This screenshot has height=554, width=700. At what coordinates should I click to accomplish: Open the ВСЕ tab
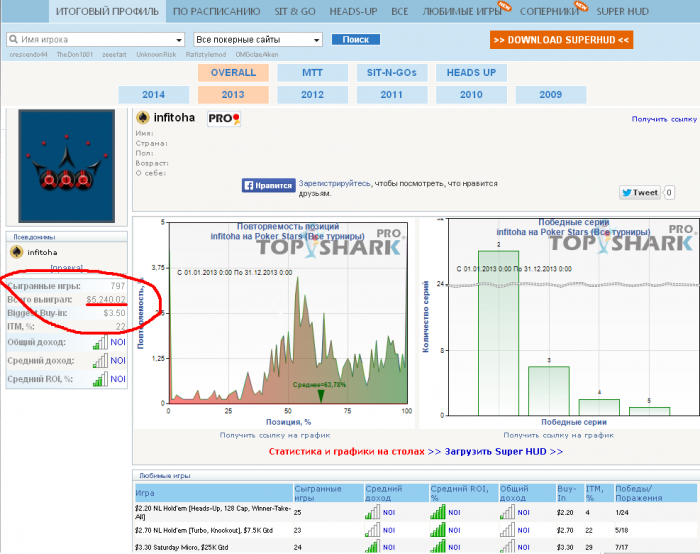(400, 11)
